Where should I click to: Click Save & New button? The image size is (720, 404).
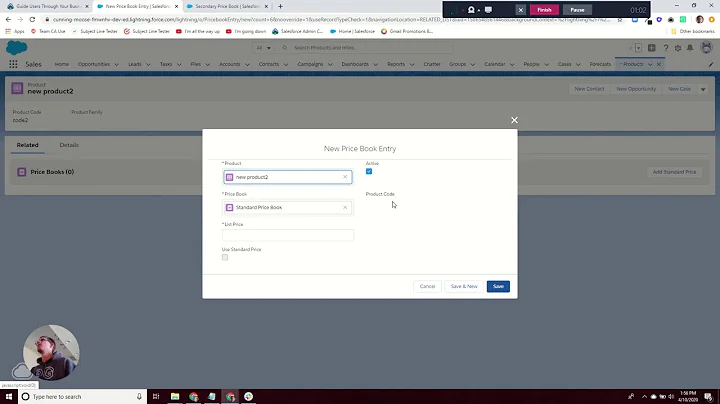(x=464, y=286)
